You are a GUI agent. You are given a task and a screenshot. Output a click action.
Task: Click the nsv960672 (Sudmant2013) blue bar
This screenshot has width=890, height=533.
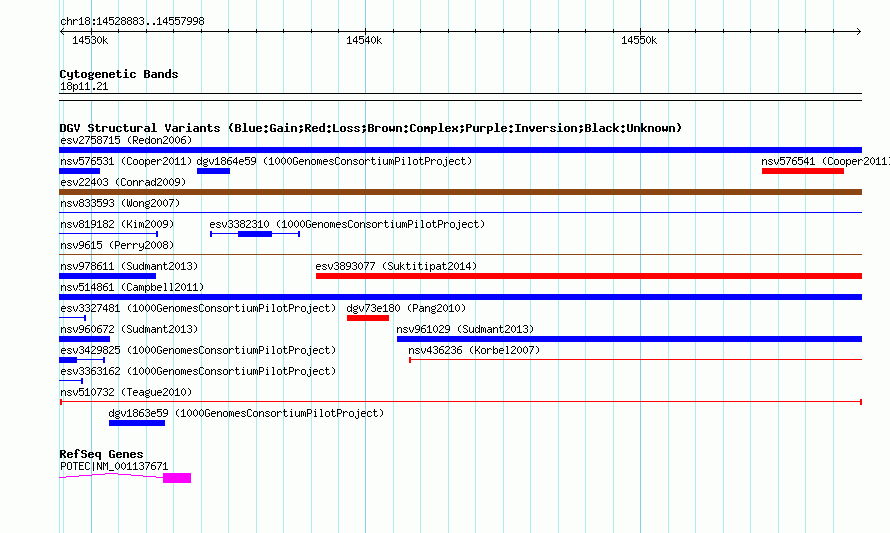coord(85,339)
